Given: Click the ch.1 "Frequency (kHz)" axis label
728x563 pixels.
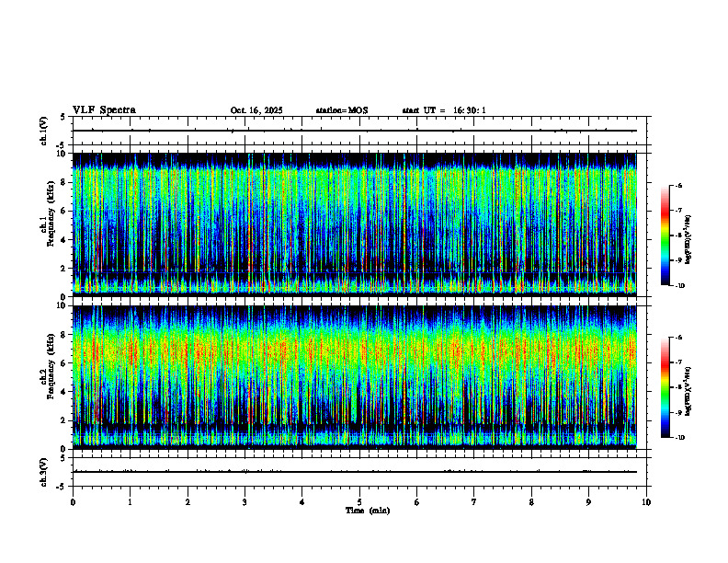Looking at the screenshot, I should (50, 212).
